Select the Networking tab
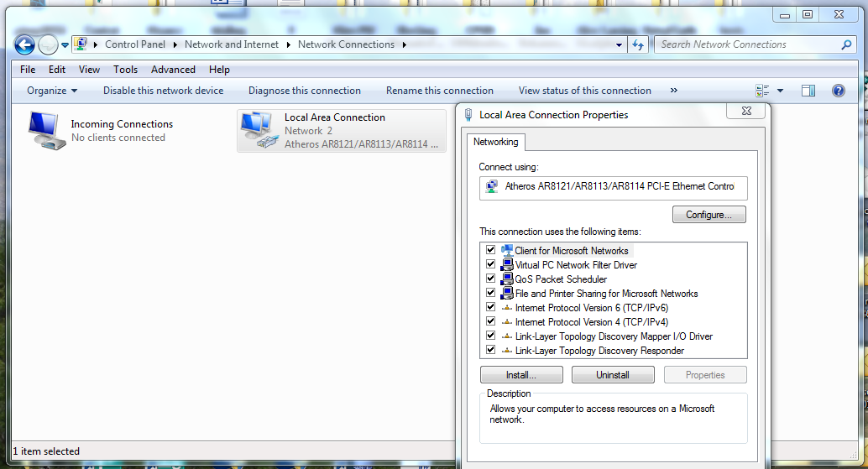The image size is (868, 469). [495, 142]
